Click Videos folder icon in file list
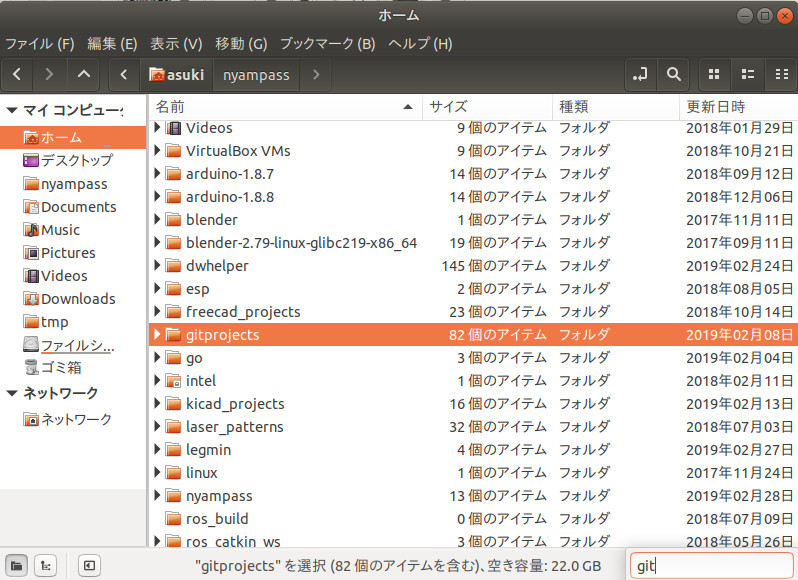The image size is (798, 580). point(174,128)
